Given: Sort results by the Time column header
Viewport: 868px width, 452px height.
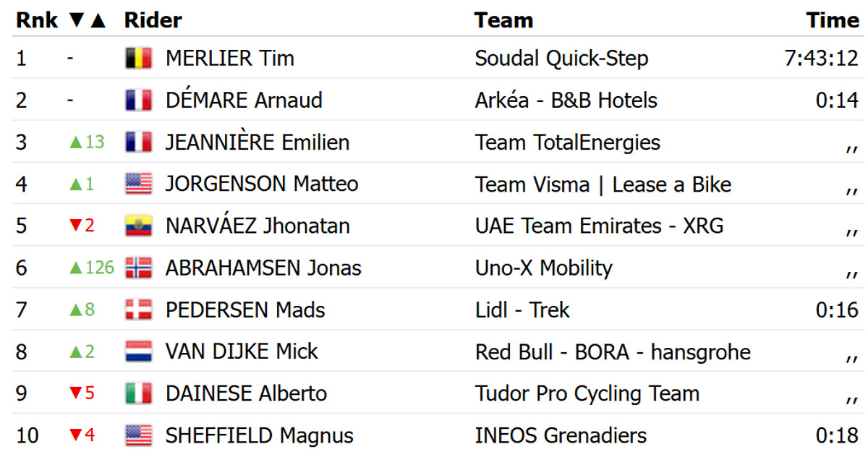Looking at the screenshot, I should click(832, 20).
